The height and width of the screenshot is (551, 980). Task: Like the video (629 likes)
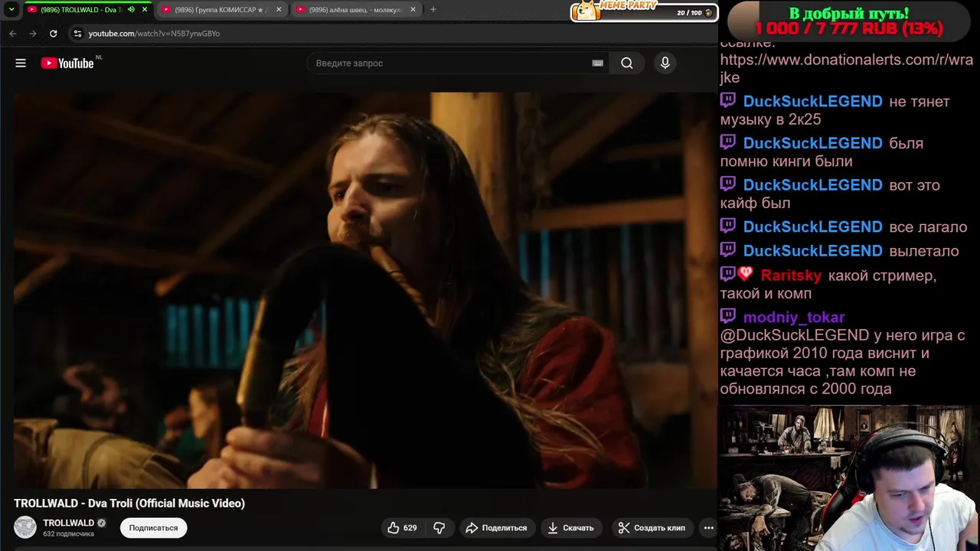[x=403, y=528]
